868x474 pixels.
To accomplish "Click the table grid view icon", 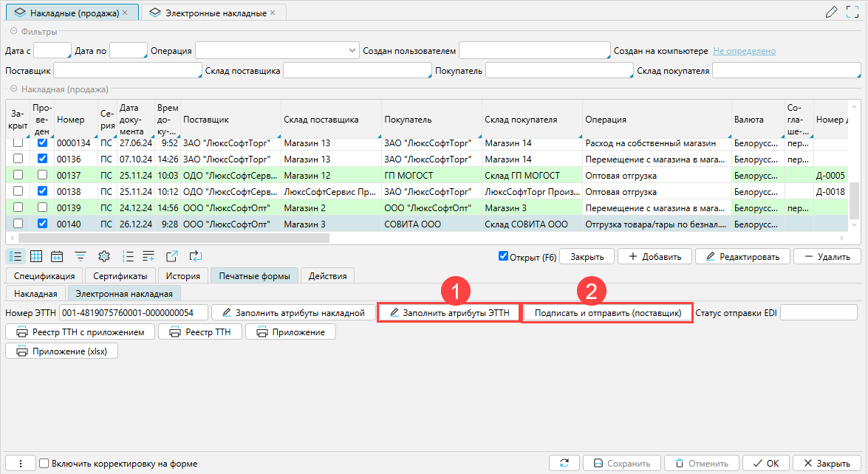I will point(36,256).
